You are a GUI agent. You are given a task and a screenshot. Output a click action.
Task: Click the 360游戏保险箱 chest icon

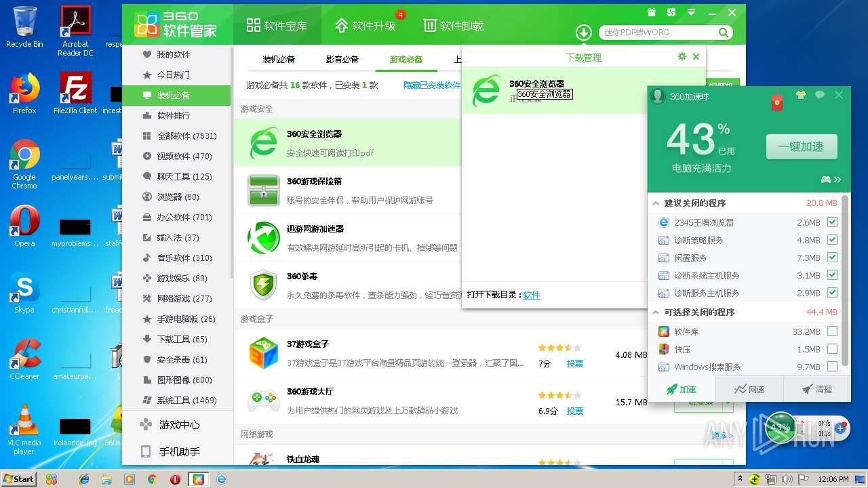tap(263, 190)
